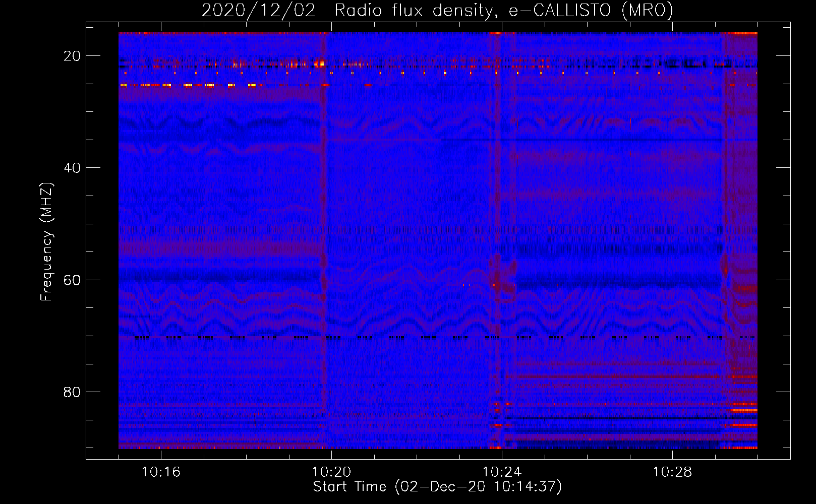Click the 60 frequency tick label
Image resolution: width=816 pixels, height=504 pixels.
click(x=72, y=280)
